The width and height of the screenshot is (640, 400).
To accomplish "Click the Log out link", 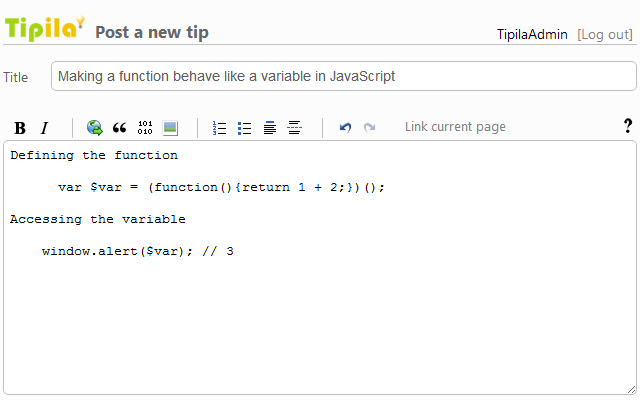I will tap(605, 34).
